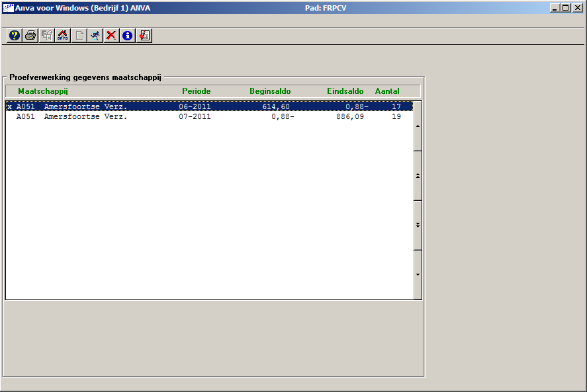
Task: Click the scrollbar down arrow
Action: point(417,274)
